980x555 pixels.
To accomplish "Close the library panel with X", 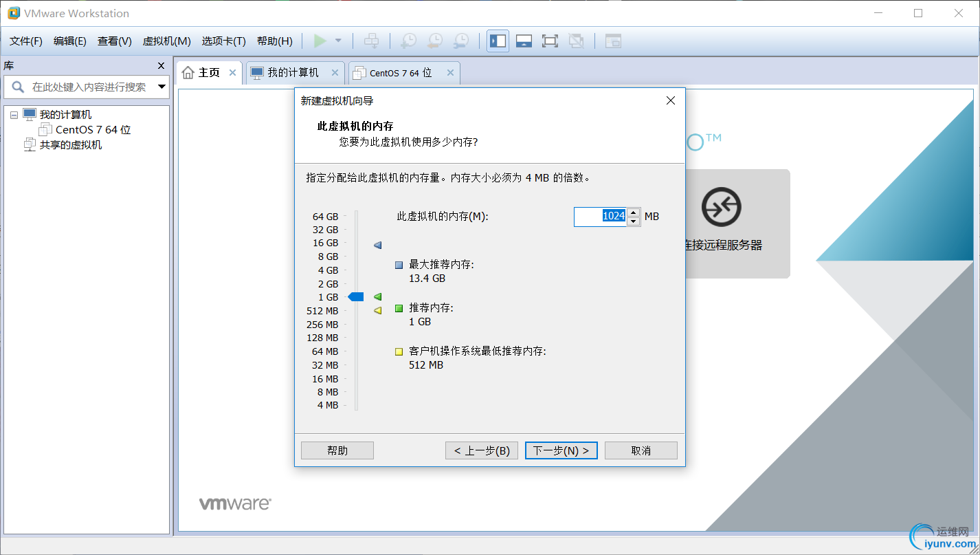I will click(x=162, y=65).
